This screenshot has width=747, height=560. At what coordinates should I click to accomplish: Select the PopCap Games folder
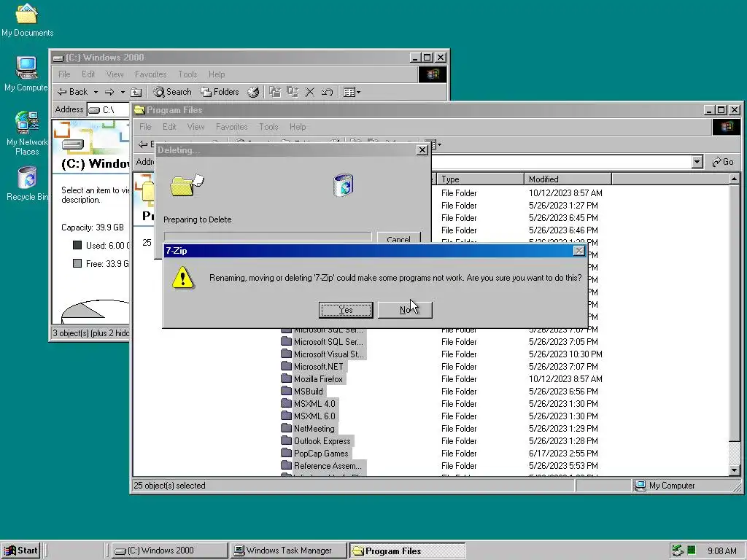tap(315, 454)
